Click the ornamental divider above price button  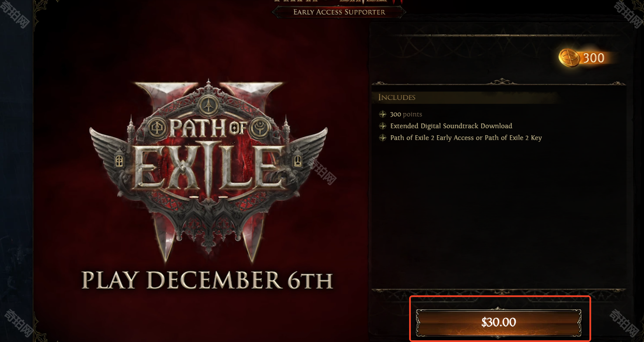(x=499, y=291)
